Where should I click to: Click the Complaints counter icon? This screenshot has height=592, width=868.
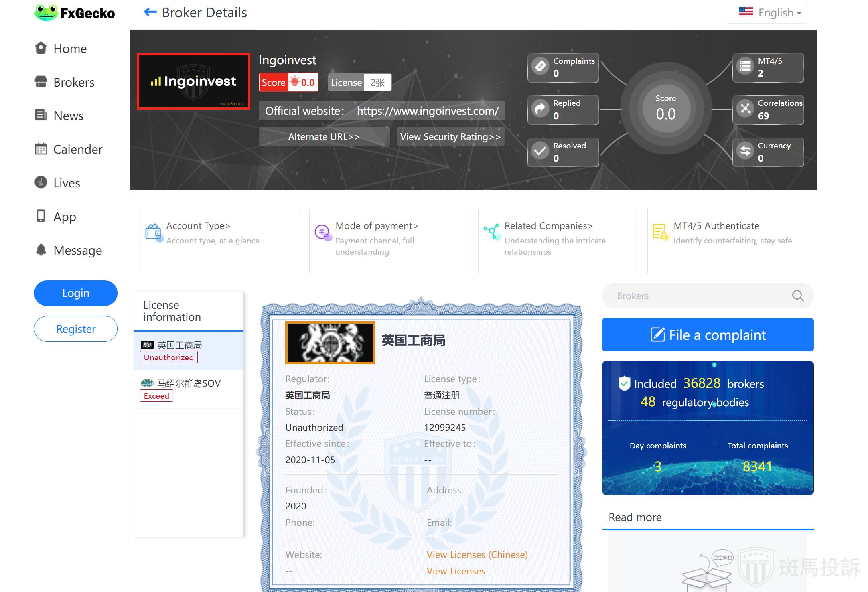click(x=541, y=67)
